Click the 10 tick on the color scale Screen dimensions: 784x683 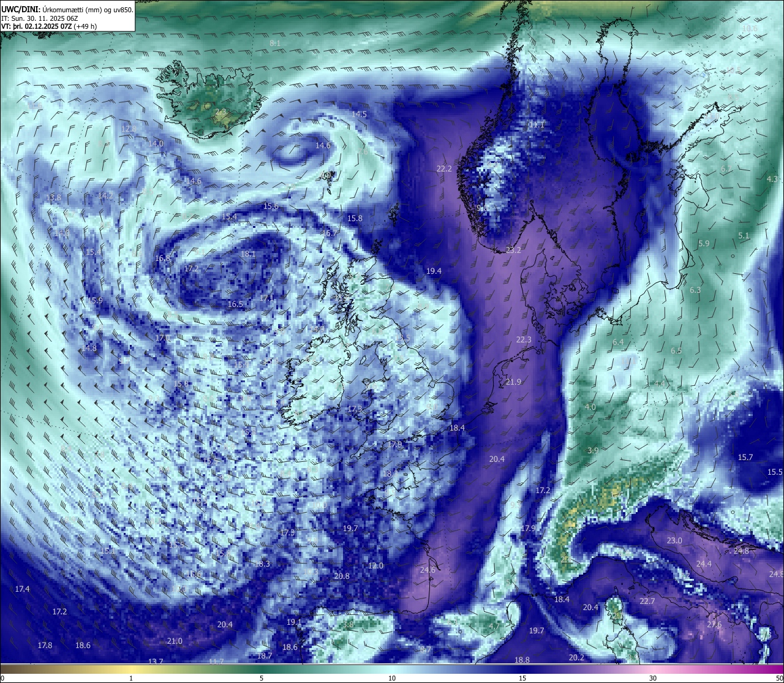tap(392, 678)
